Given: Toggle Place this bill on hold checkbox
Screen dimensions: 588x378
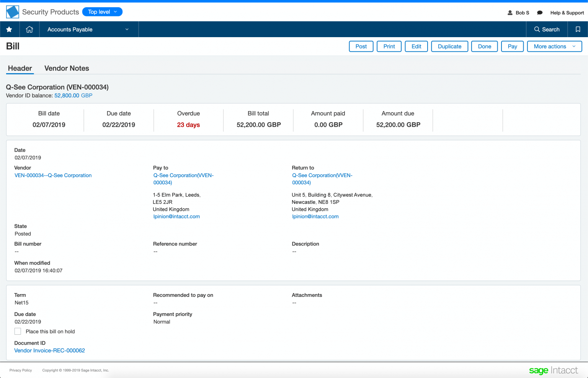Looking at the screenshot, I should tap(18, 331).
